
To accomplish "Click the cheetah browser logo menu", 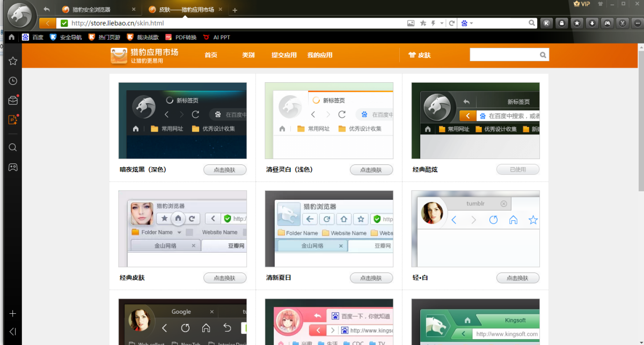I will click(19, 15).
